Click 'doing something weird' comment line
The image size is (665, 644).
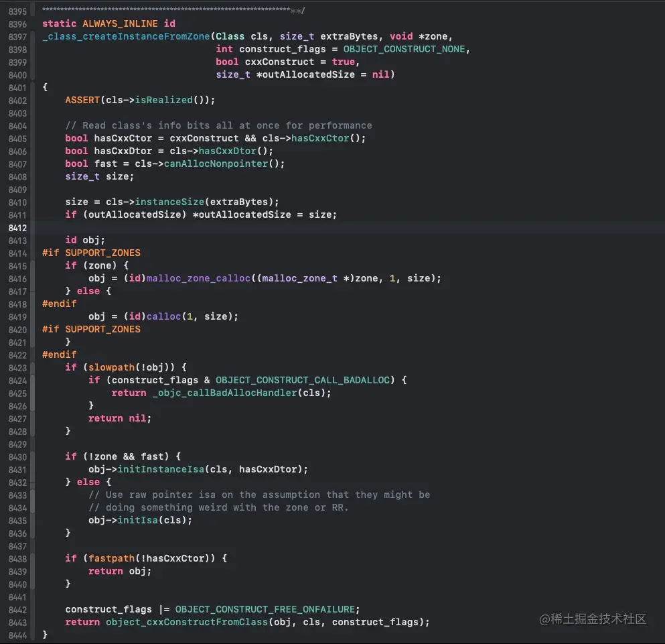pyautogui.click(x=218, y=508)
